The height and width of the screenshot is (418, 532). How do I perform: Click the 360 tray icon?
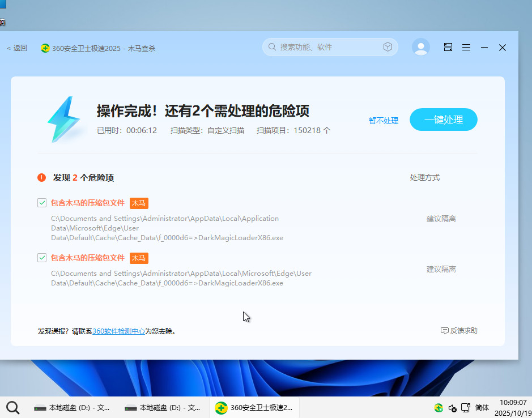coord(439,407)
